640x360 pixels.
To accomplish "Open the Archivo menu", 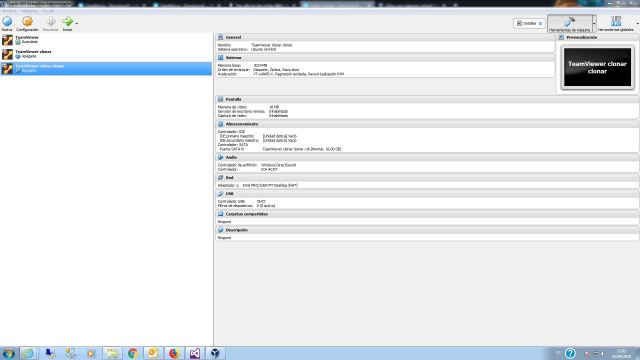I will point(9,11).
